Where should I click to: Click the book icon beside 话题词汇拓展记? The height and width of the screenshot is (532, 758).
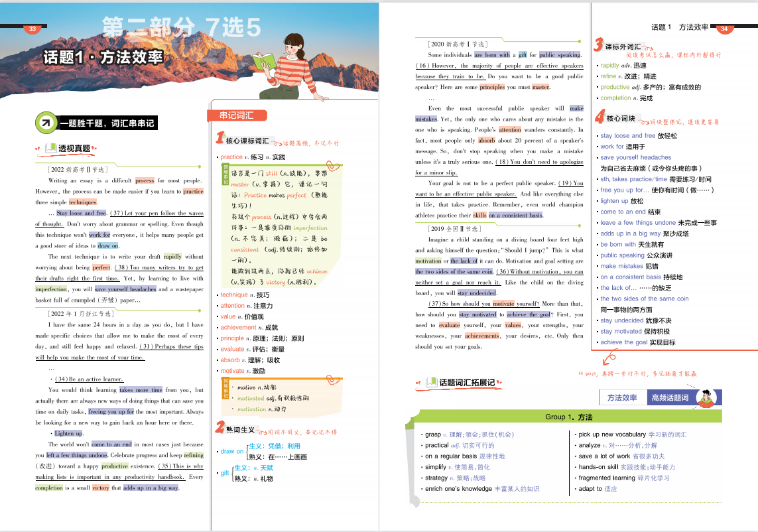click(431, 382)
